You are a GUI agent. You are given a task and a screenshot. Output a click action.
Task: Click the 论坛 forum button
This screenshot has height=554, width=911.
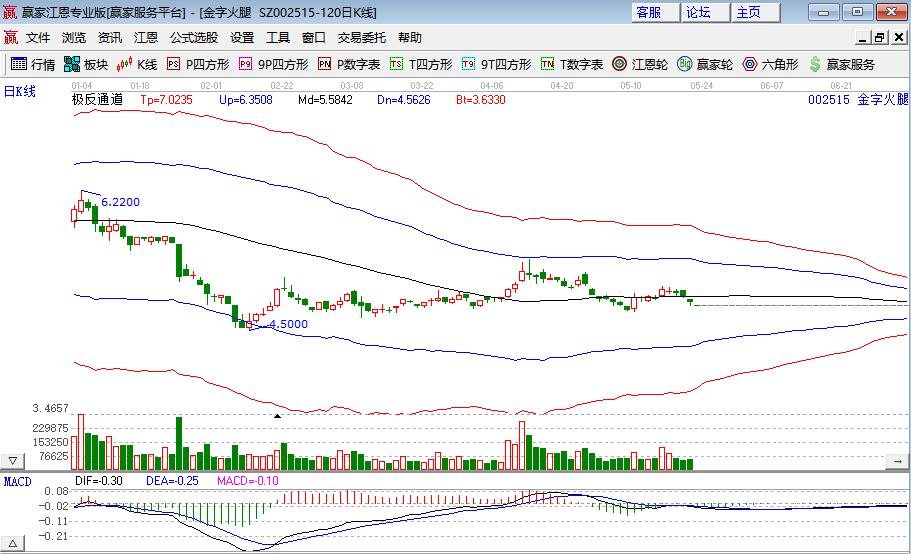(x=705, y=12)
